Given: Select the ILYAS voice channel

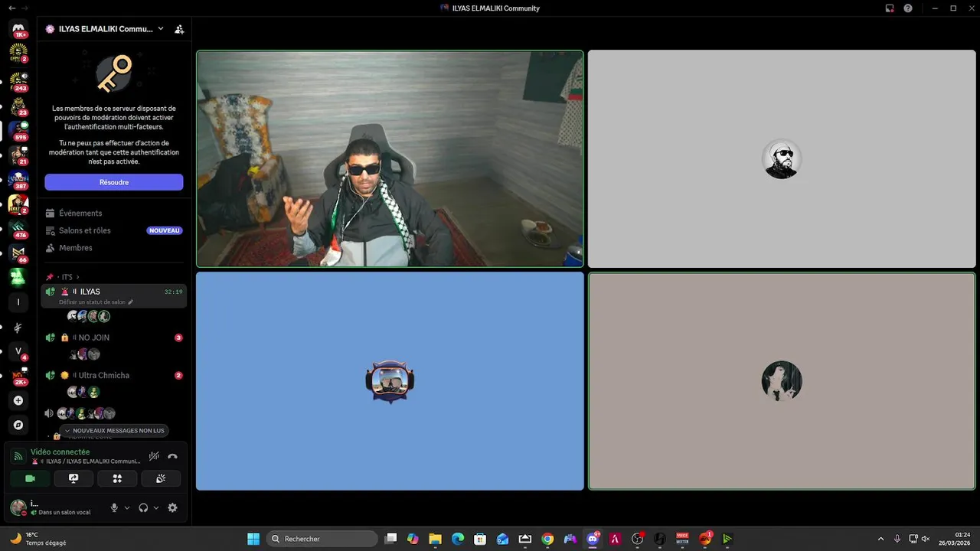Looking at the screenshot, I should point(113,295).
